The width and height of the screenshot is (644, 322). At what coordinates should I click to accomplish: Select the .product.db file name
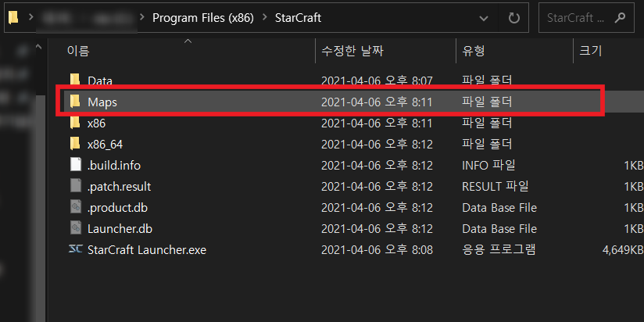tap(117, 208)
